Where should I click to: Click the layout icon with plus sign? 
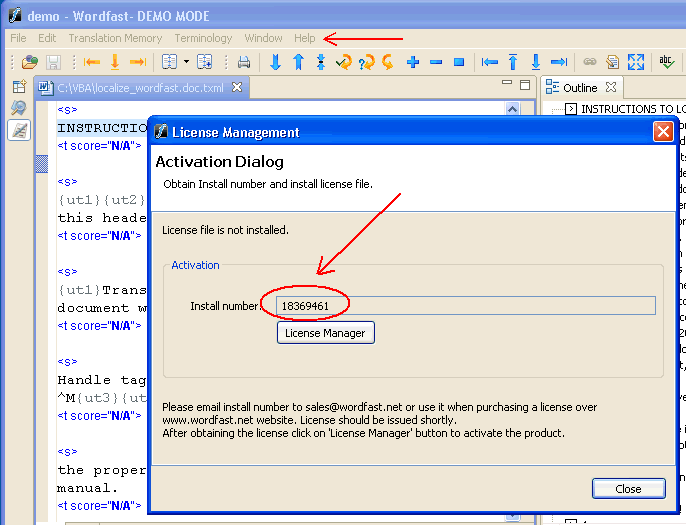point(204,62)
